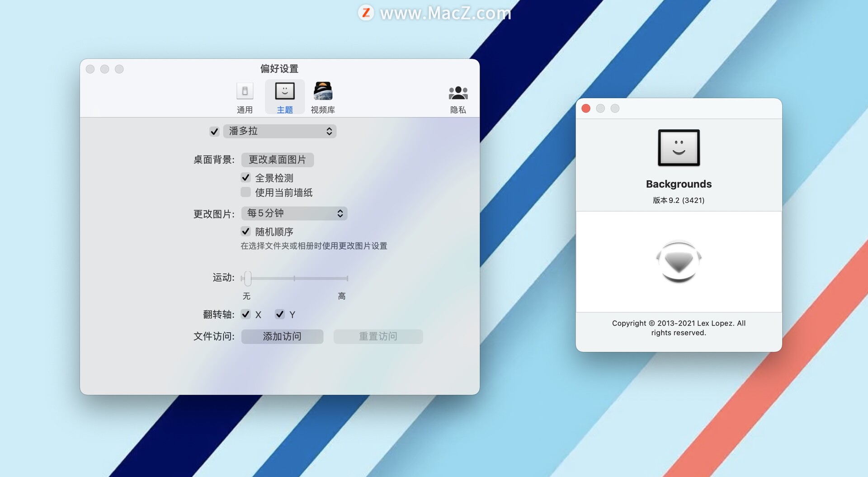This screenshot has width=868, height=477.
Task: Uncheck the X flip axis checkbox
Action: tap(245, 314)
